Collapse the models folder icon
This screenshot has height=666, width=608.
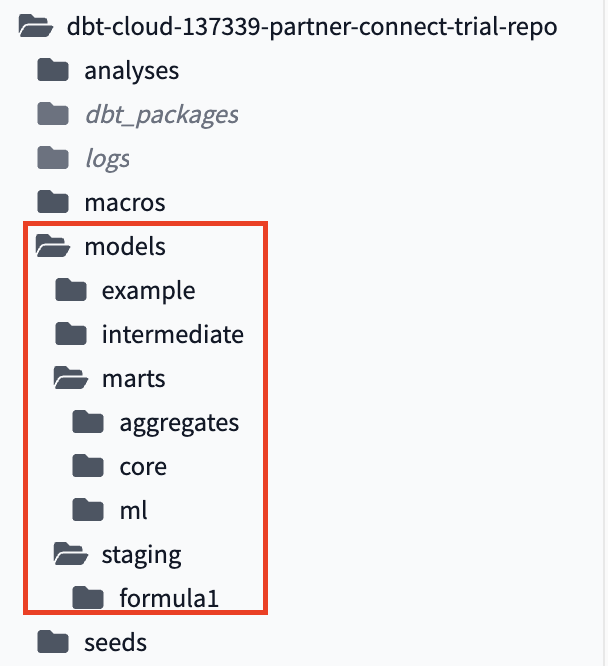53,246
